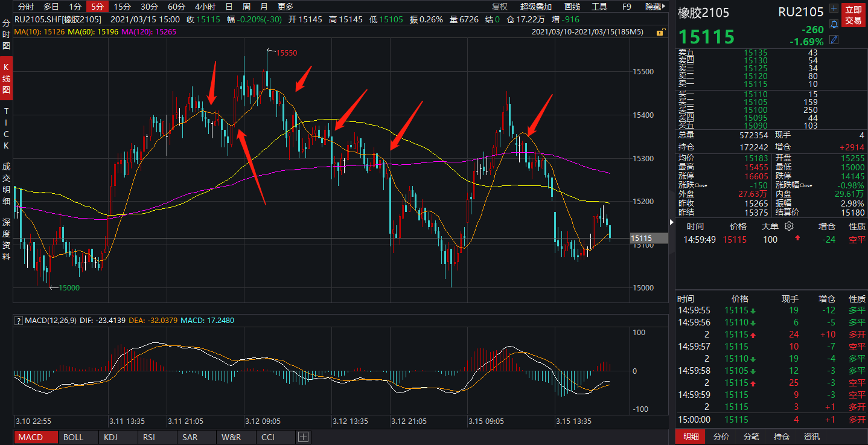
Task: Click 隐藏 to hide the panel
Action: [653, 7]
